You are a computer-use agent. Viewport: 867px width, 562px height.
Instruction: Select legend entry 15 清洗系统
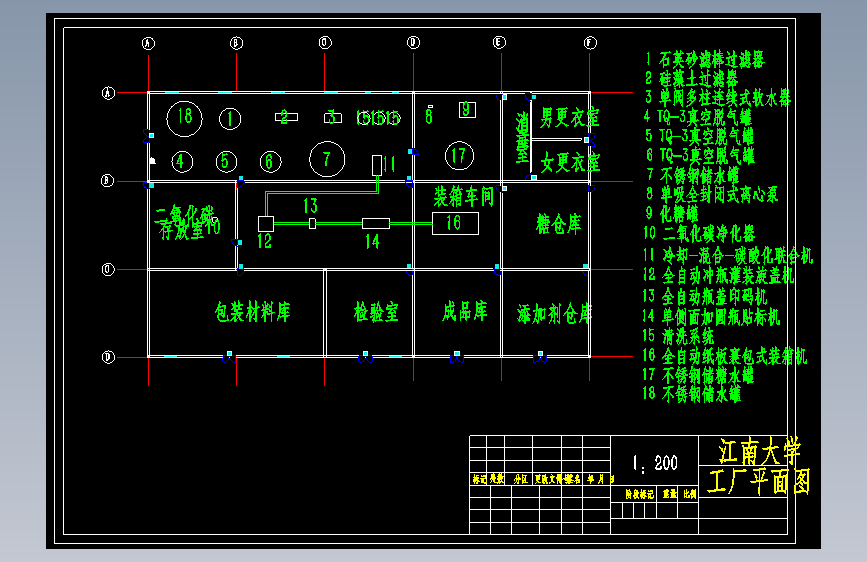pos(678,336)
